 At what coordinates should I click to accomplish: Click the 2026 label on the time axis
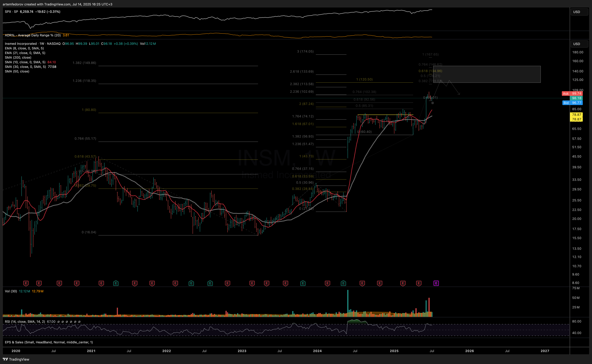469,351
